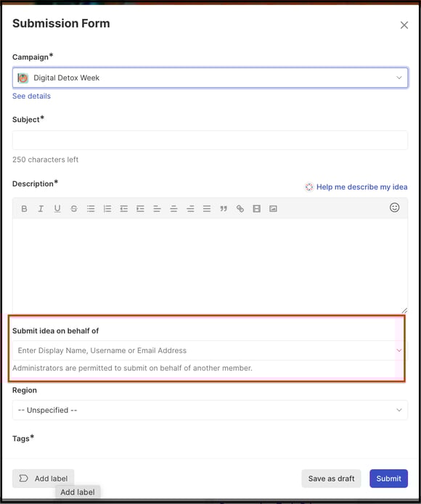Viewport: 421px width, 504px height.
Task: Open the Region dropdown
Action: click(210, 410)
